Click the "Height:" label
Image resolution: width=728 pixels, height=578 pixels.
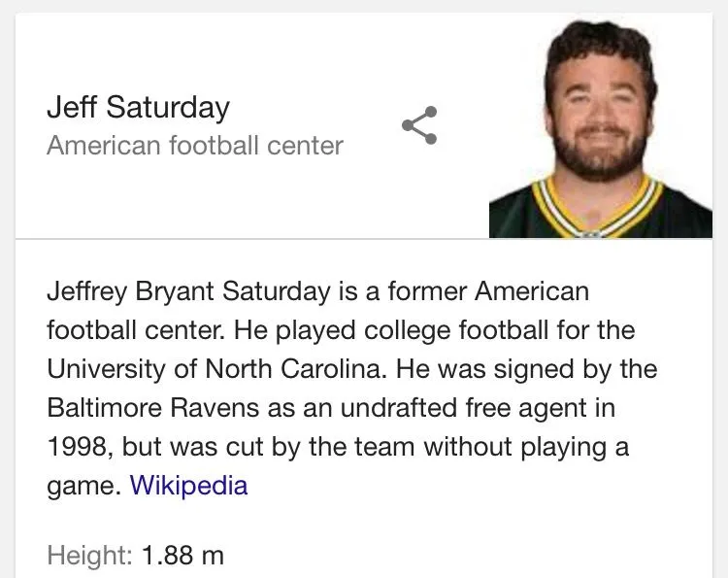tap(89, 556)
